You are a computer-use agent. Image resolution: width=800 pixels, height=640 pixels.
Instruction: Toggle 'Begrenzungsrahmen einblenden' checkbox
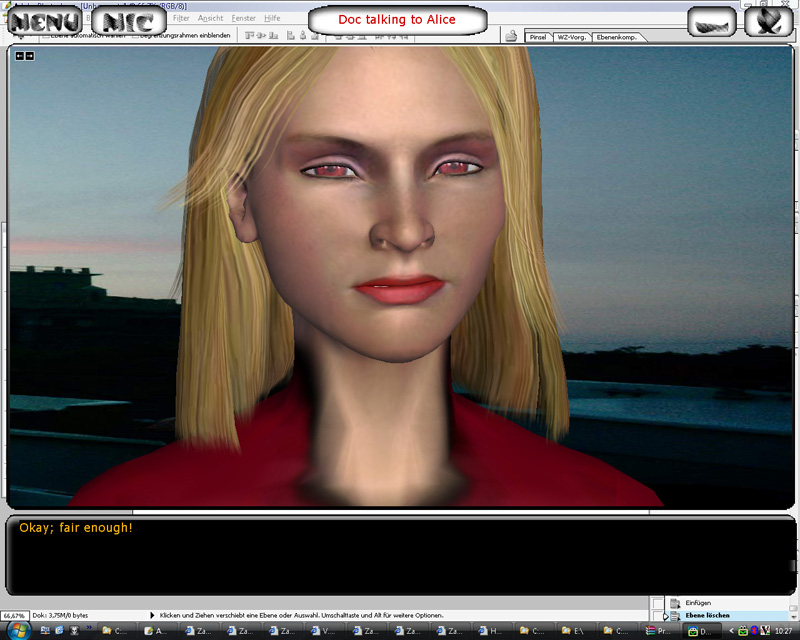click(x=135, y=36)
